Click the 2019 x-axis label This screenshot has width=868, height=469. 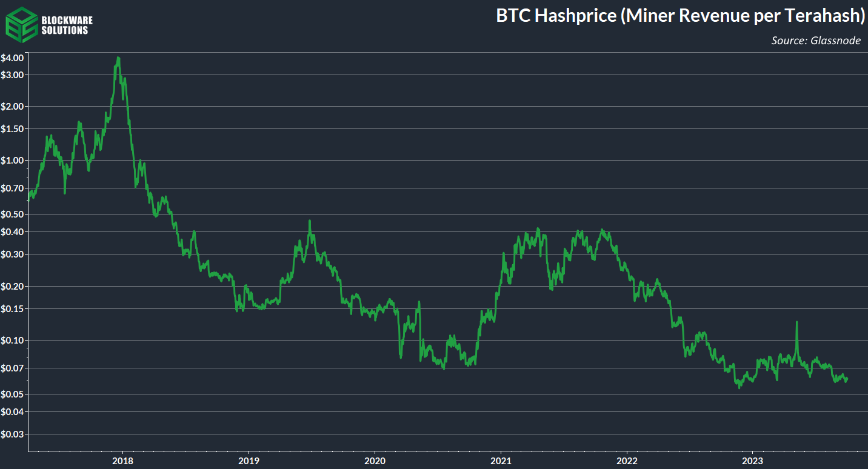[x=249, y=461]
